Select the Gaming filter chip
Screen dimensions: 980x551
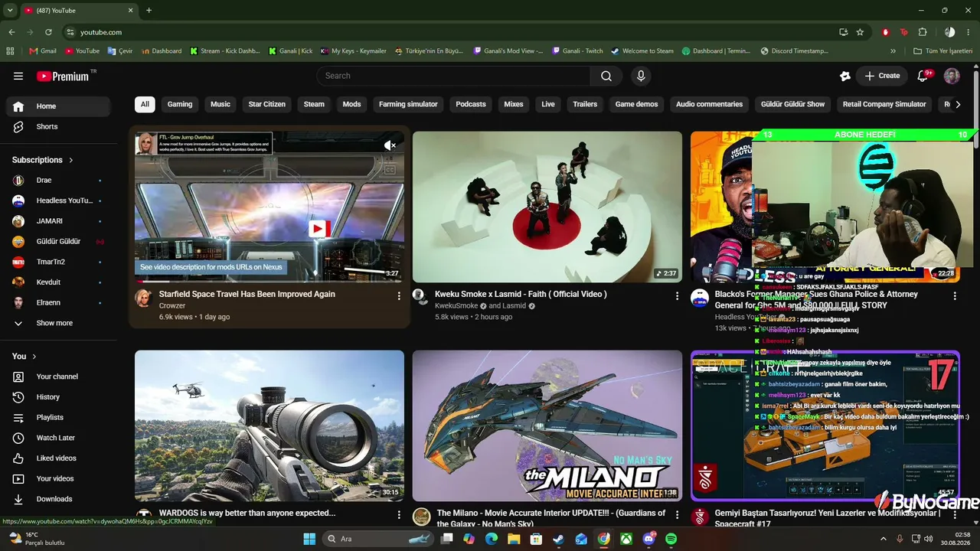coord(180,104)
